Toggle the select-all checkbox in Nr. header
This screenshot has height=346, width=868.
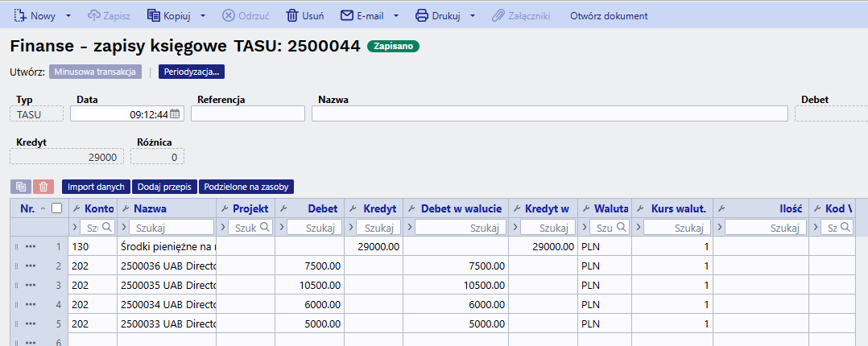click(x=56, y=208)
